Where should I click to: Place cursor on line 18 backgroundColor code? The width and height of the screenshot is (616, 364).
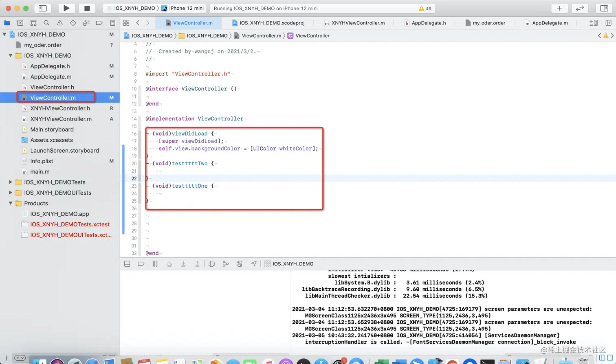pos(238,149)
